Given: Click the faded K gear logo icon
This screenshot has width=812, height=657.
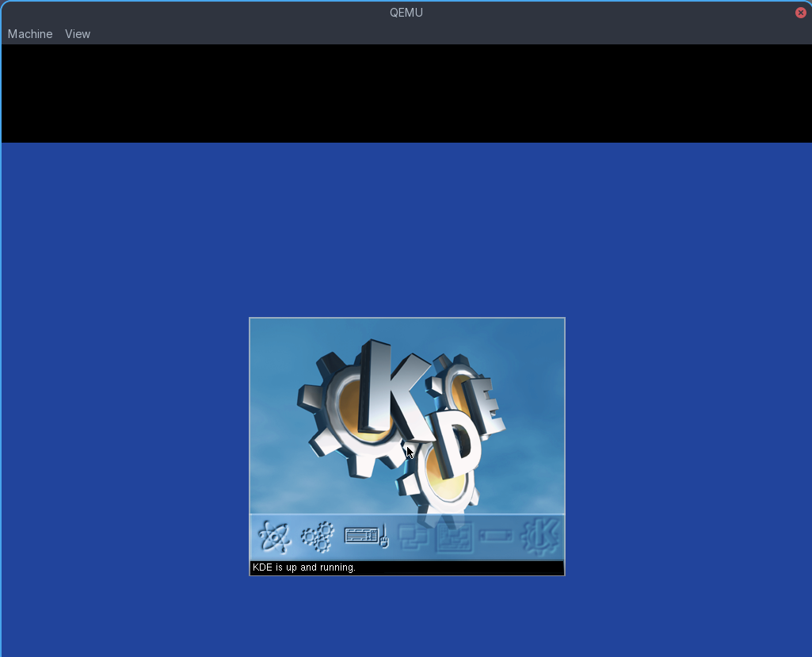Looking at the screenshot, I should (540, 537).
